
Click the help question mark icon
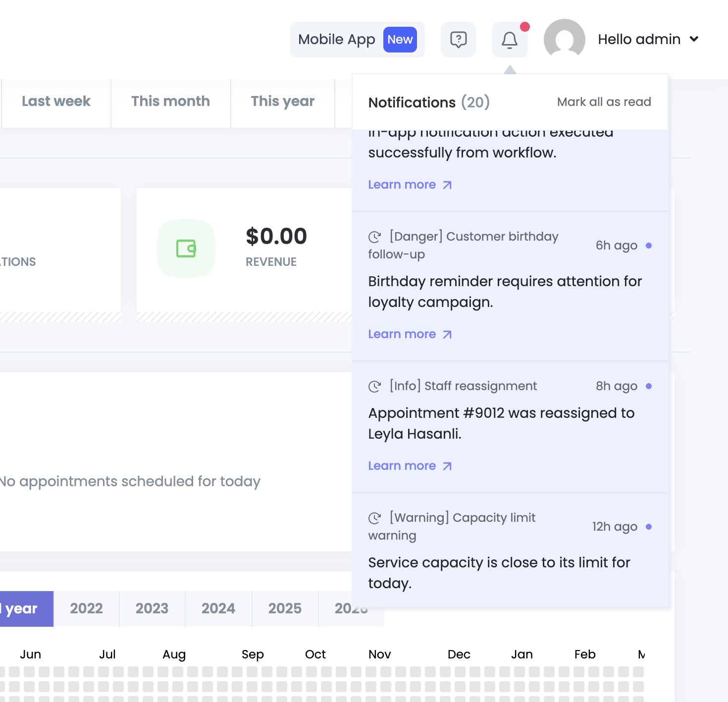[x=458, y=40]
